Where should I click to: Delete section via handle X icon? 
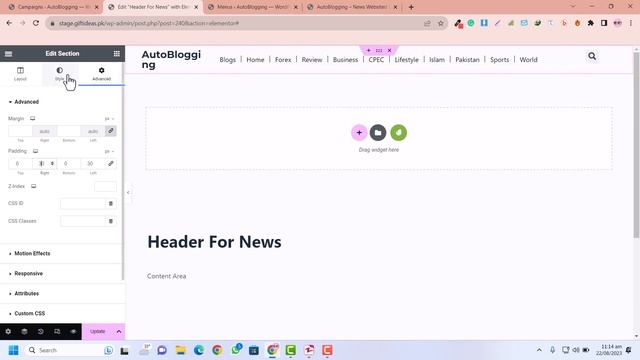[x=389, y=50]
